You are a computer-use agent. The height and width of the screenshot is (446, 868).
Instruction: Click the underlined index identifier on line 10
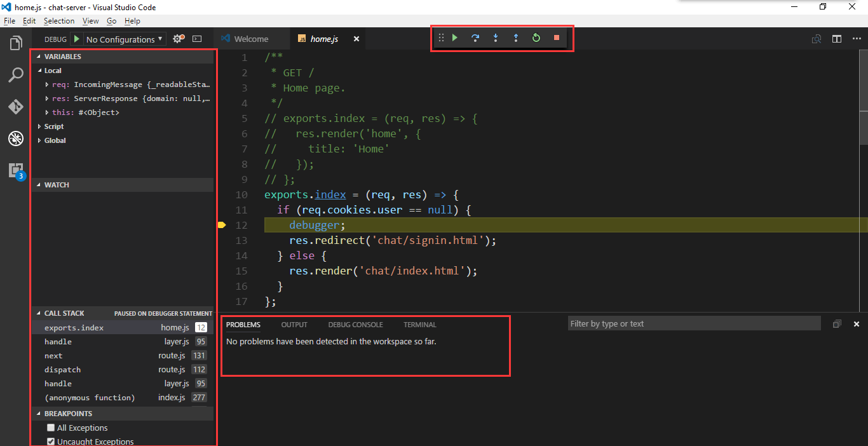330,195
